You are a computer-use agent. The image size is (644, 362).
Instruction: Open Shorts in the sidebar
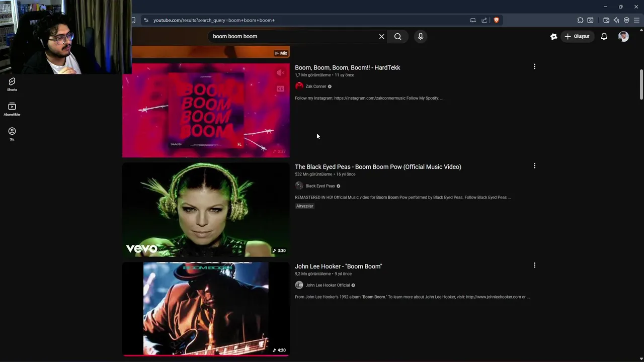pyautogui.click(x=12, y=84)
